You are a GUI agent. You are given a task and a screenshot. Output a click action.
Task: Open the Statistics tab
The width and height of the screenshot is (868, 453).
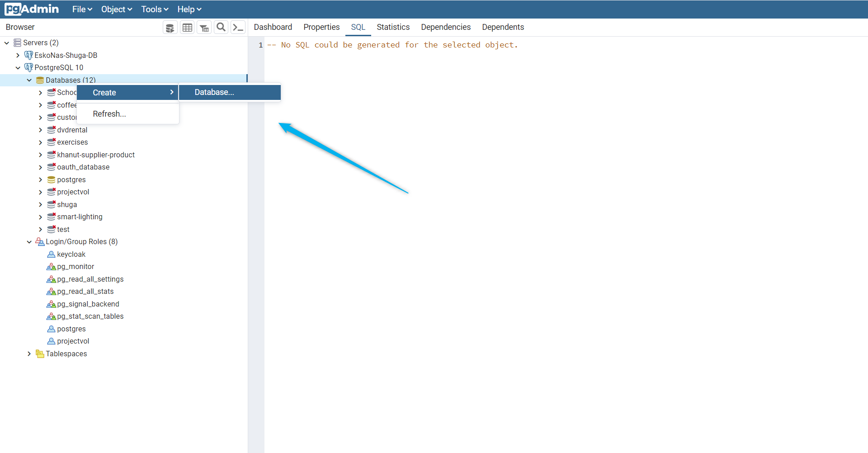[x=393, y=27]
